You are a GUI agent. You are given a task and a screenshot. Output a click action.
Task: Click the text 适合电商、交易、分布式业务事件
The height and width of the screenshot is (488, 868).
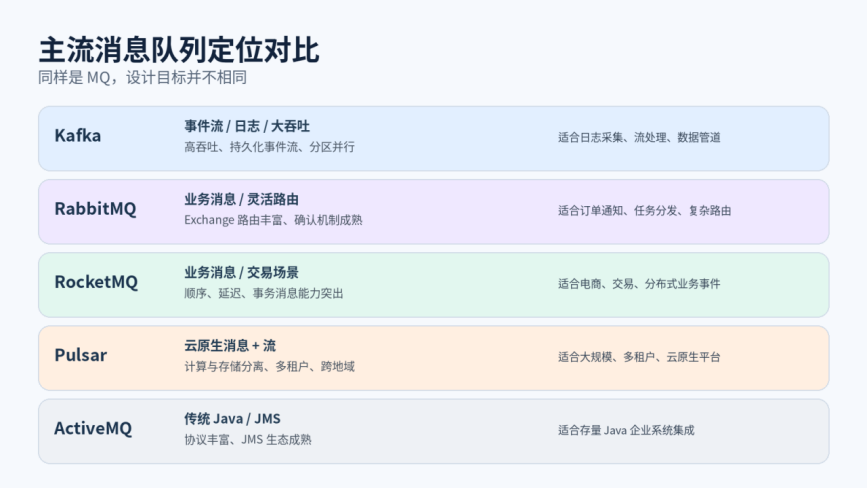pyautogui.click(x=639, y=284)
